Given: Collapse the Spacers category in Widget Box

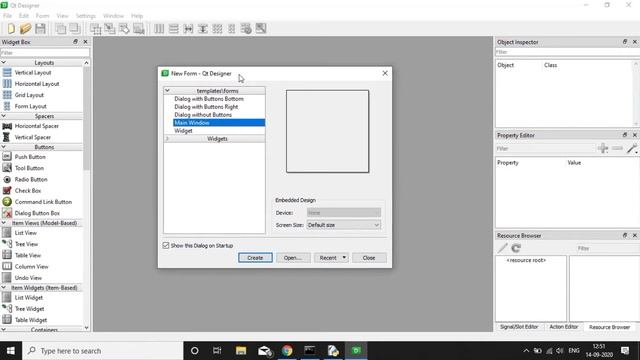Looking at the screenshot, I should pyautogui.click(x=4, y=116).
